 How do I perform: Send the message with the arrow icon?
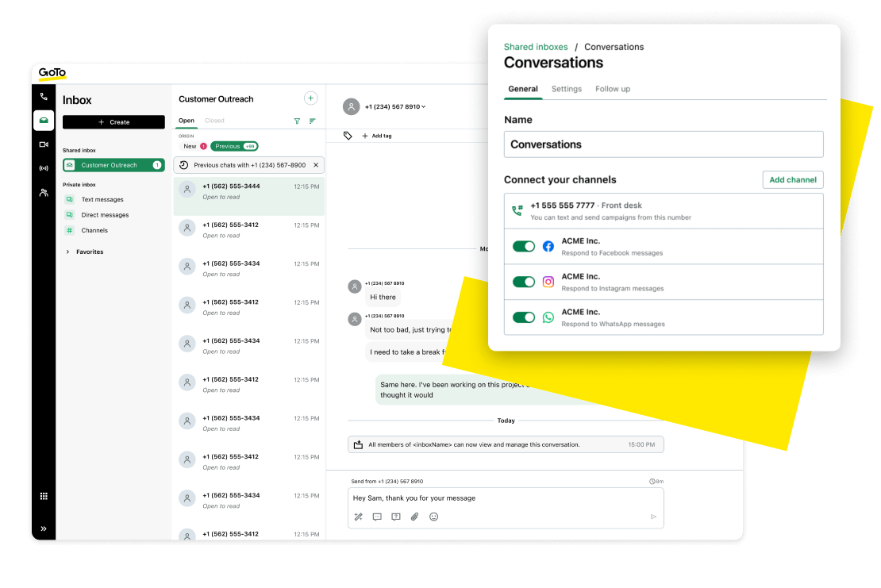[653, 516]
